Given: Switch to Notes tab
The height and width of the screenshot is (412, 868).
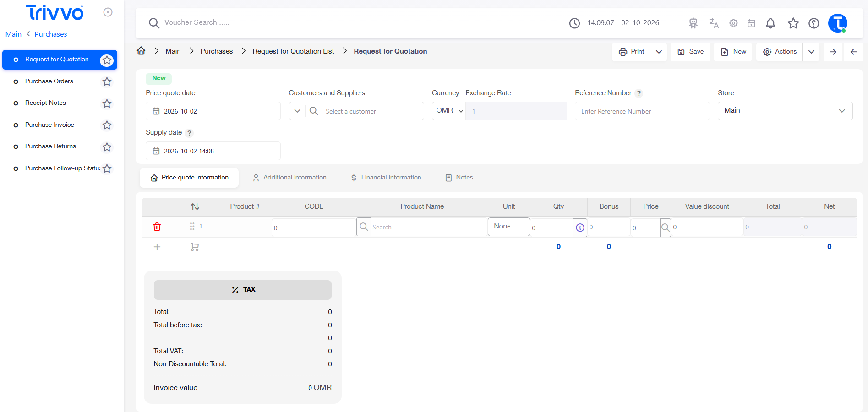Looking at the screenshot, I should pyautogui.click(x=459, y=178).
